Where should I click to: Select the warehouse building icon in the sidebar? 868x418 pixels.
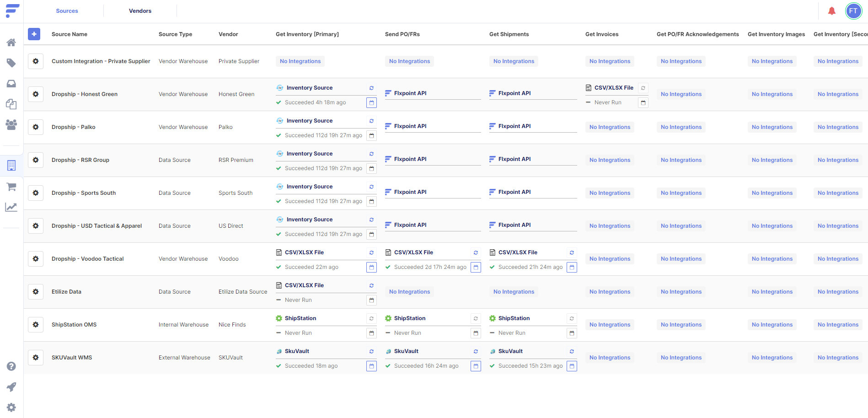coord(11,166)
